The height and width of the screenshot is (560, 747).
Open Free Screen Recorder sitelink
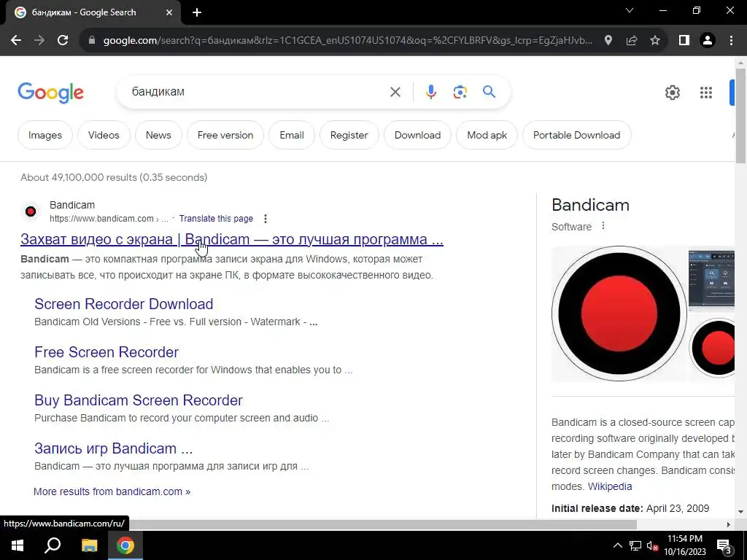click(x=107, y=352)
